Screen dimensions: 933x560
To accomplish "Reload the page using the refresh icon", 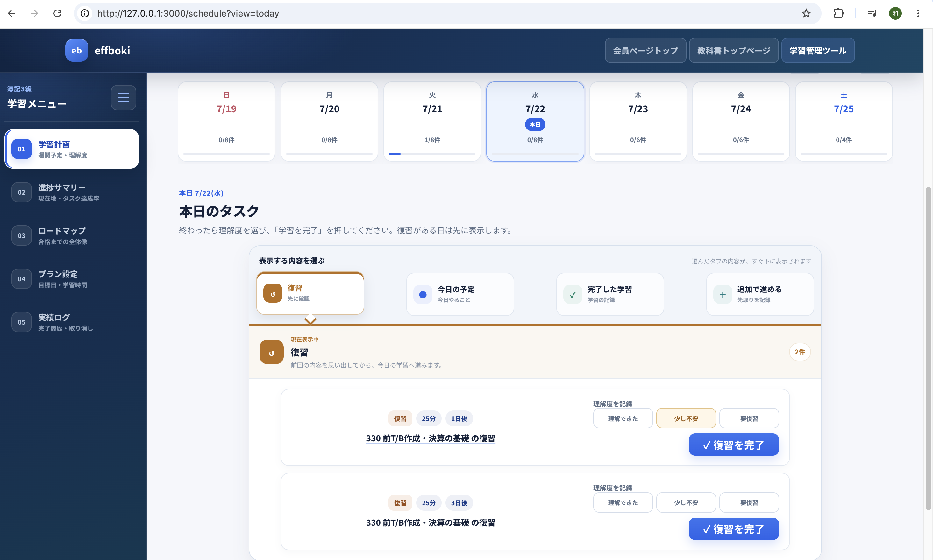I will [57, 14].
